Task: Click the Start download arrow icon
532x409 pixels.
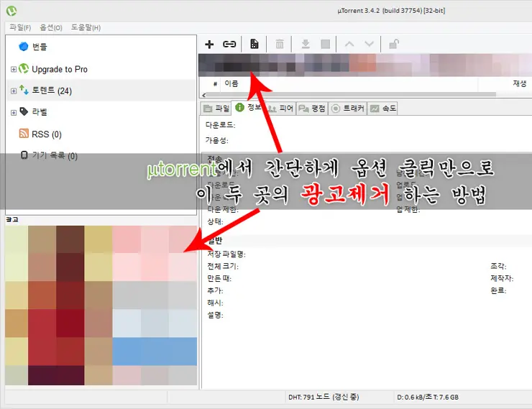Action: pyautogui.click(x=306, y=44)
